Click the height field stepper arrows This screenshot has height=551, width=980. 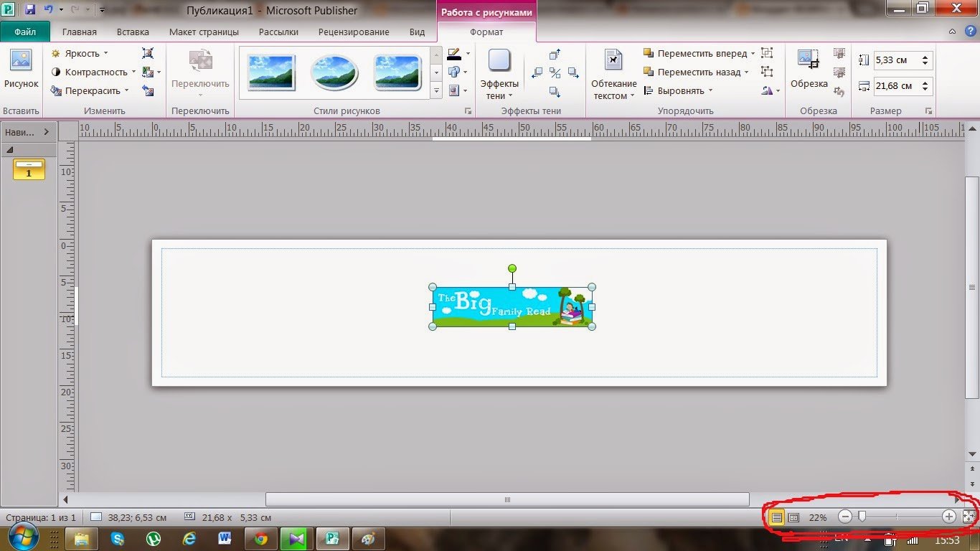click(925, 60)
